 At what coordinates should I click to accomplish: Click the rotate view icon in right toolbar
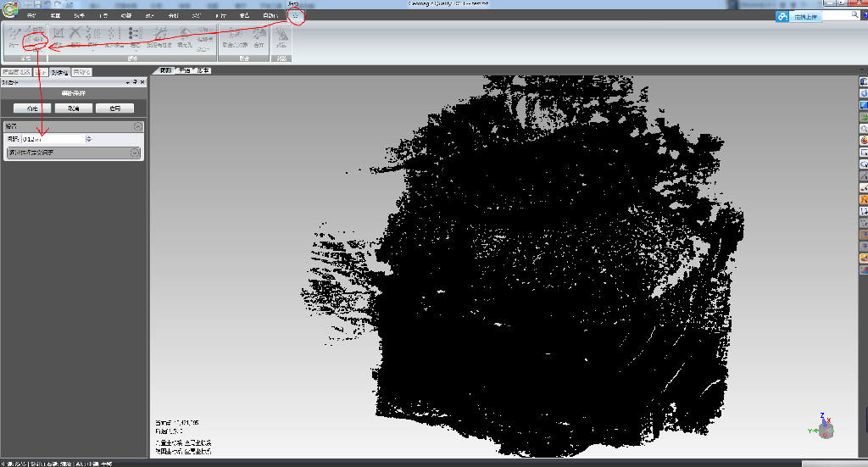[864, 93]
